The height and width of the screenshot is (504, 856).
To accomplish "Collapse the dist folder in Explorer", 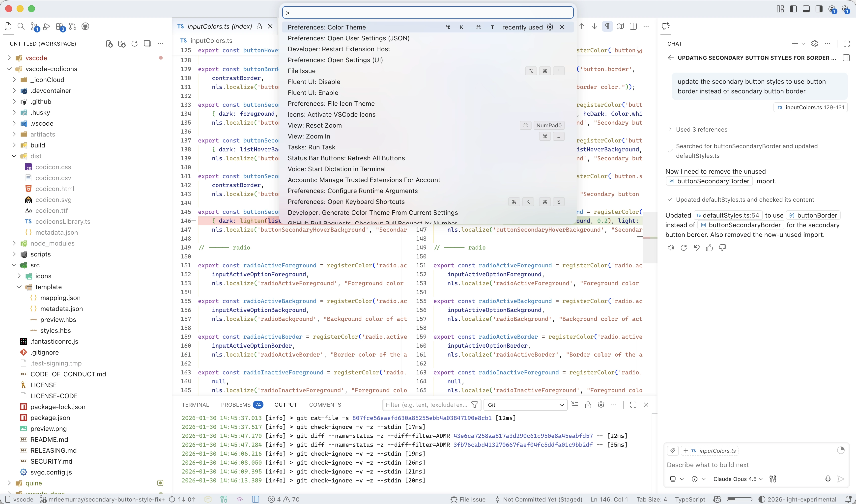I will click(x=36, y=156).
